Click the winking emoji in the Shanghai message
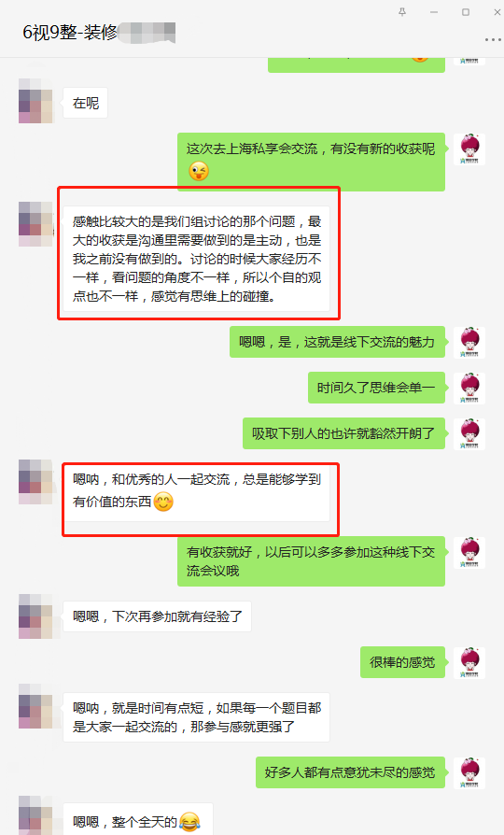The height and width of the screenshot is (835, 504). point(199,171)
